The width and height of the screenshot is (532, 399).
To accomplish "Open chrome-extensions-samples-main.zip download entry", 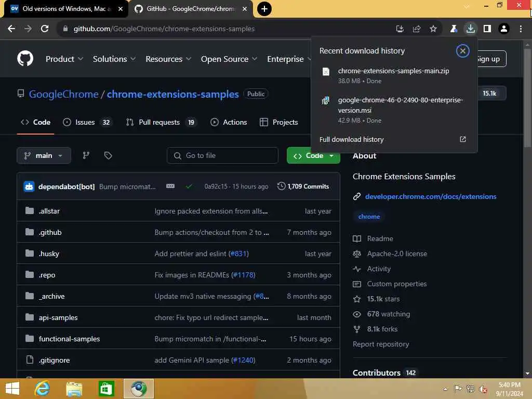I will (394, 75).
